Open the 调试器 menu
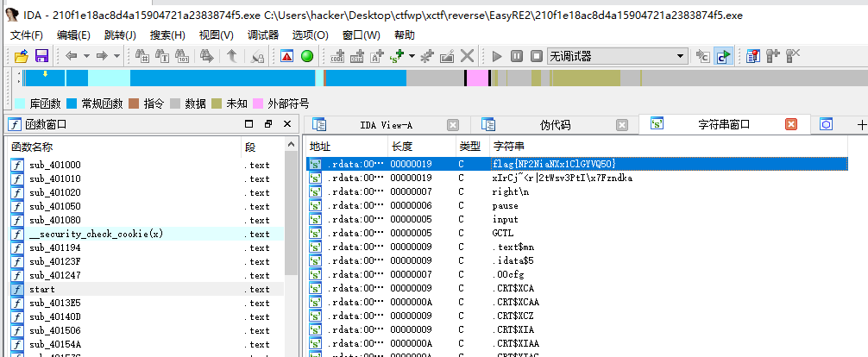This screenshot has height=357, width=868. point(263,35)
